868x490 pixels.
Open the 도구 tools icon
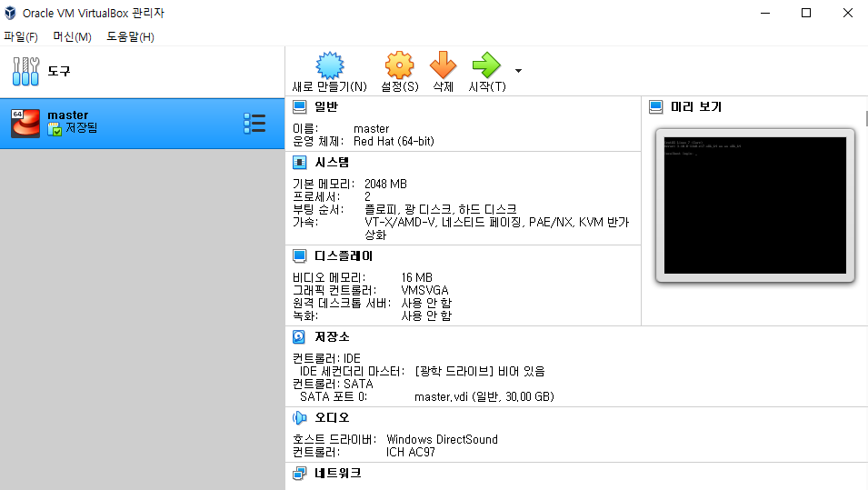pyautogui.click(x=25, y=72)
